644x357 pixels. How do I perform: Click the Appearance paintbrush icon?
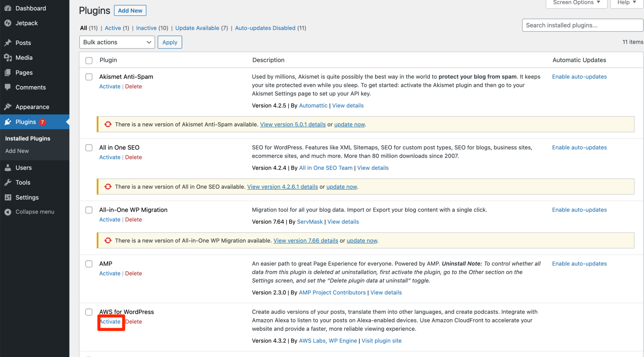(8, 107)
